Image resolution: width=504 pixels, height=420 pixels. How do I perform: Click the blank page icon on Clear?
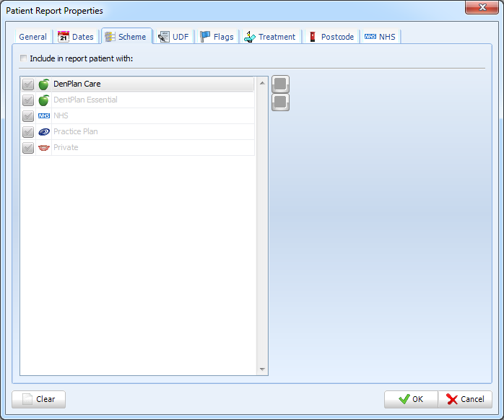[27, 399]
